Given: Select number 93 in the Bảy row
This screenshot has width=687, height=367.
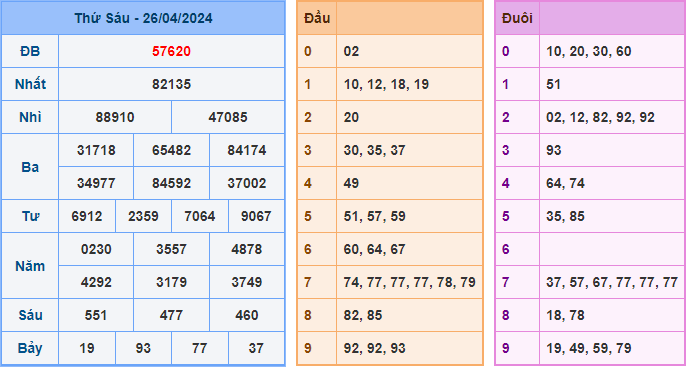Looking at the screenshot, I should 143,348.
